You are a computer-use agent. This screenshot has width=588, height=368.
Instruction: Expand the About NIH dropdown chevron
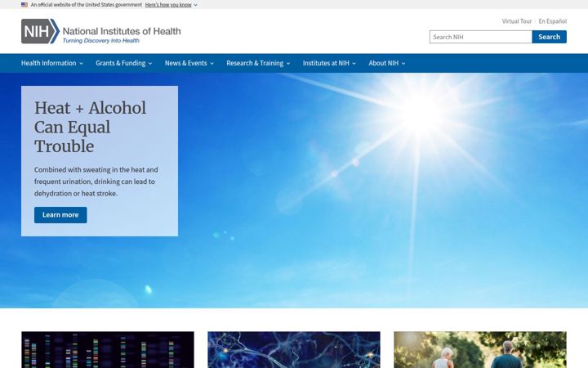[x=403, y=64]
